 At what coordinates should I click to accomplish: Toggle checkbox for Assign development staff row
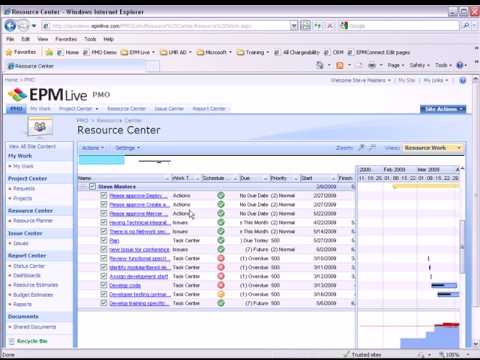point(104,276)
